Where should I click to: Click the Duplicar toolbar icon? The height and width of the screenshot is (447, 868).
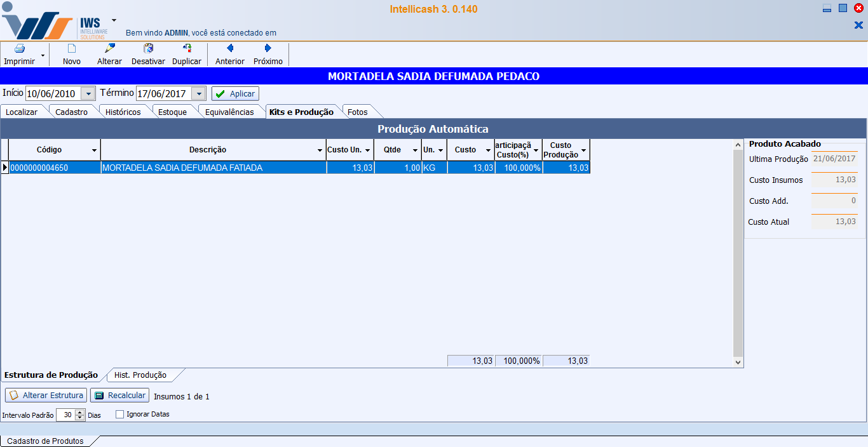[187, 48]
